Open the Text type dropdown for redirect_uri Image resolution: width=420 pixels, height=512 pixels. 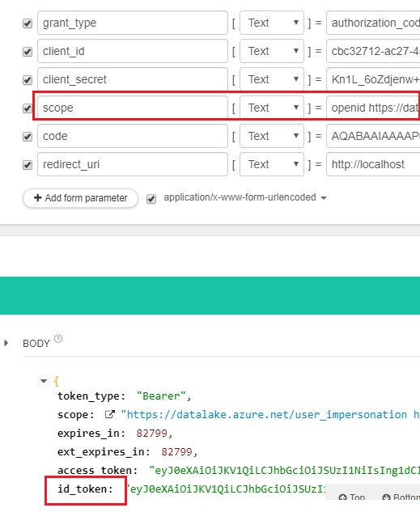coord(272,164)
